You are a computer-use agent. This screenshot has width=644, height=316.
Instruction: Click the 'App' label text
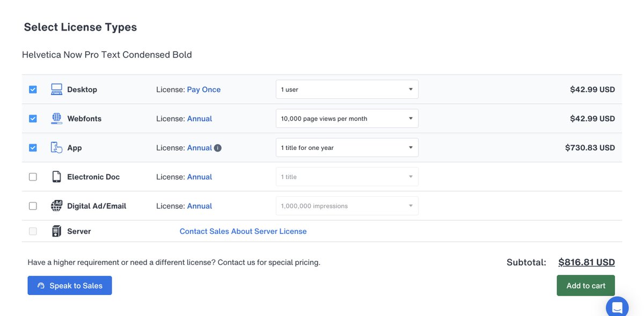(x=75, y=148)
